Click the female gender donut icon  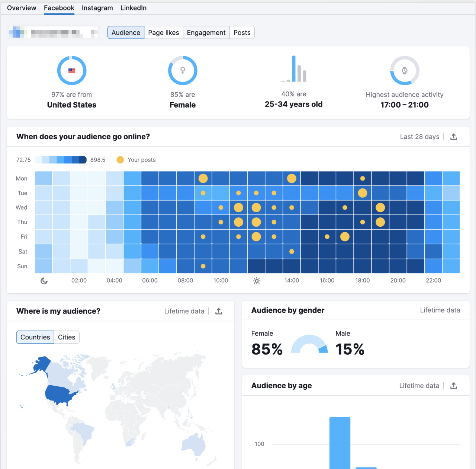(x=182, y=70)
